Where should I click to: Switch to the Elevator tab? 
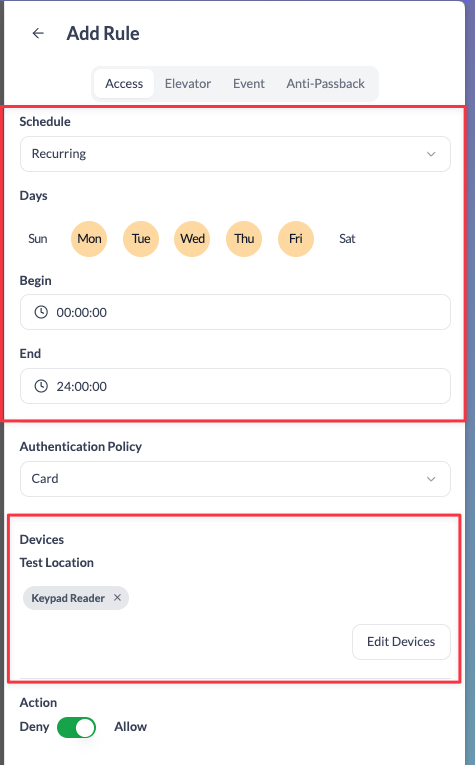(188, 83)
